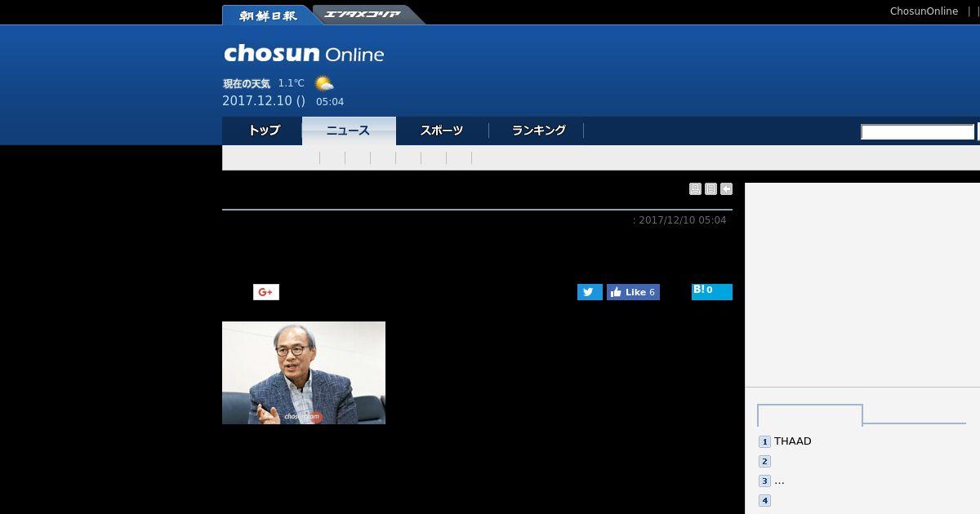Open ranking item 1 THAAD
The height and width of the screenshot is (514, 980).
tap(792, 441)
